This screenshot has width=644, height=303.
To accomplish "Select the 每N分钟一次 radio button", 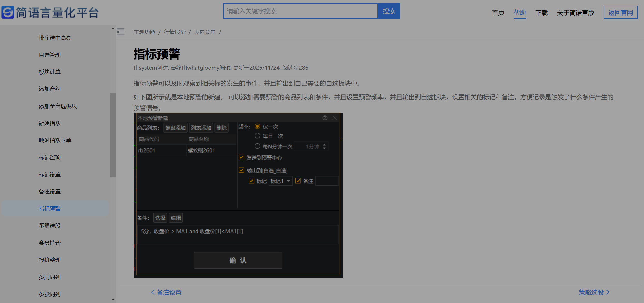I will 257,146.
